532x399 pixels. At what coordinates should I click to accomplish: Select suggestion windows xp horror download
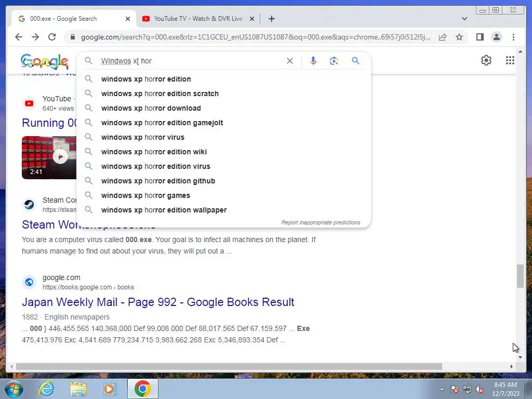[223, 108]
